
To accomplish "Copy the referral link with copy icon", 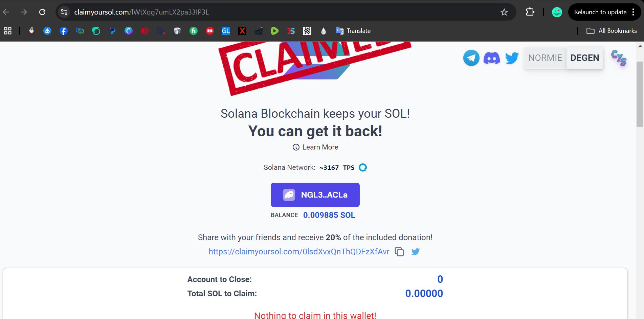I will pyautogui.click(x=399, y=252).
